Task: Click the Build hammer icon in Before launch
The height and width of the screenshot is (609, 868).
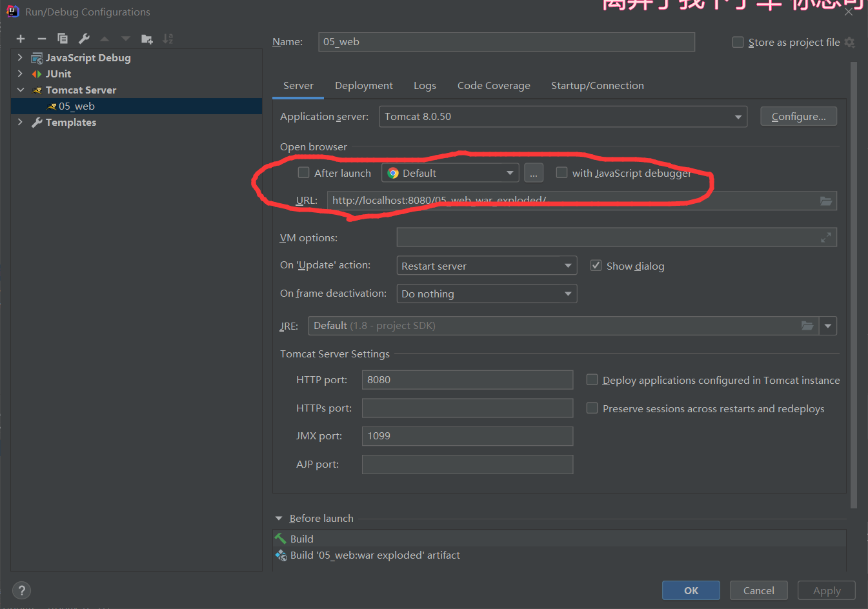Action: [x=281, y=539]
